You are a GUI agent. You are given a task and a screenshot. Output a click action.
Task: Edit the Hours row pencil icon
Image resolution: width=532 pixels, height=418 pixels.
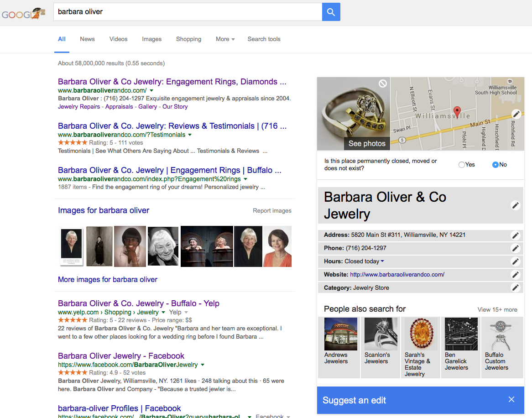[x=516, y=261]
